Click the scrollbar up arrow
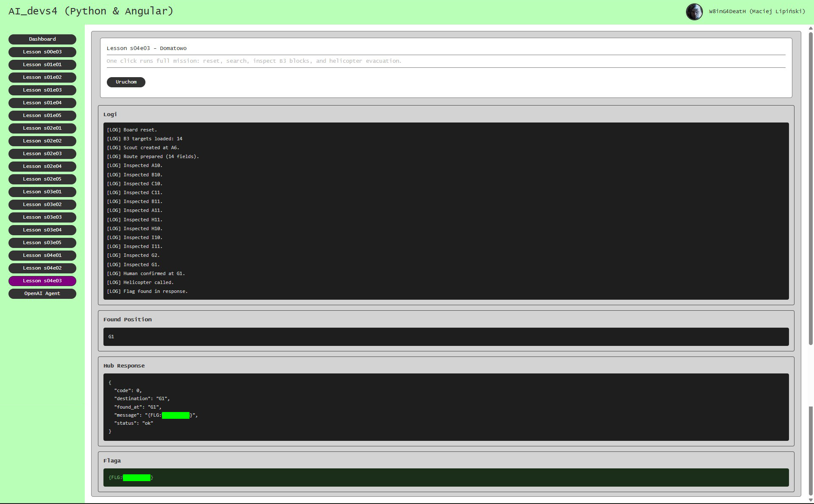This screenshot has width=814, height=504. (811, 28)
